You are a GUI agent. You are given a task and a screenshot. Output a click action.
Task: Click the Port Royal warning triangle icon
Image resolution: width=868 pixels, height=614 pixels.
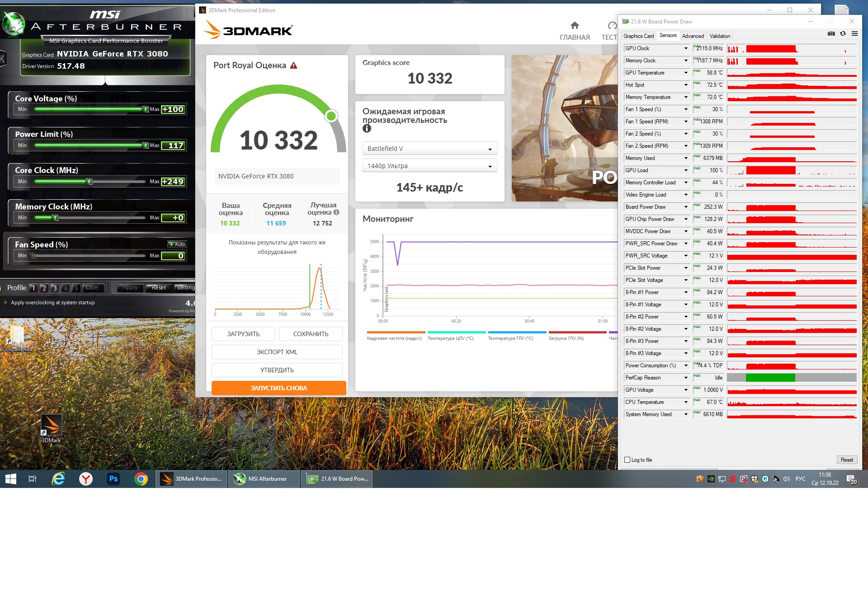click(x=294, y=66)
